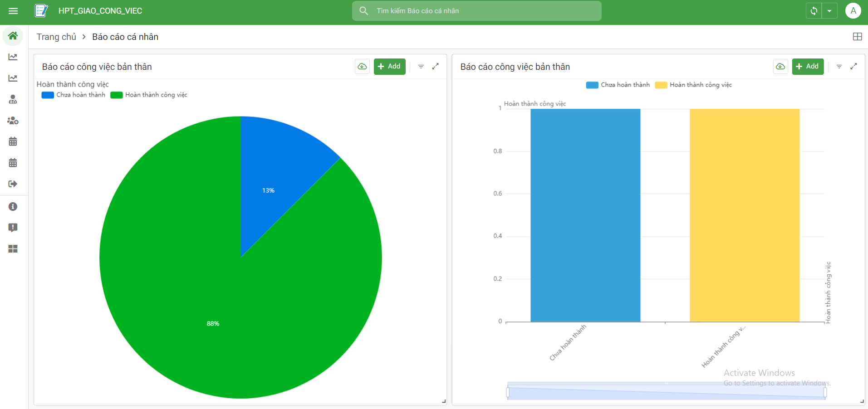This screenshot has height=409, width=868.
Task: Open the dashboard tiles sidebar icon
Action: 13,249
